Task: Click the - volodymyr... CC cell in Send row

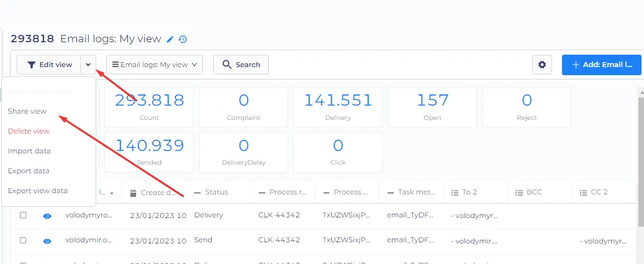Action: (x=604, y=241)
